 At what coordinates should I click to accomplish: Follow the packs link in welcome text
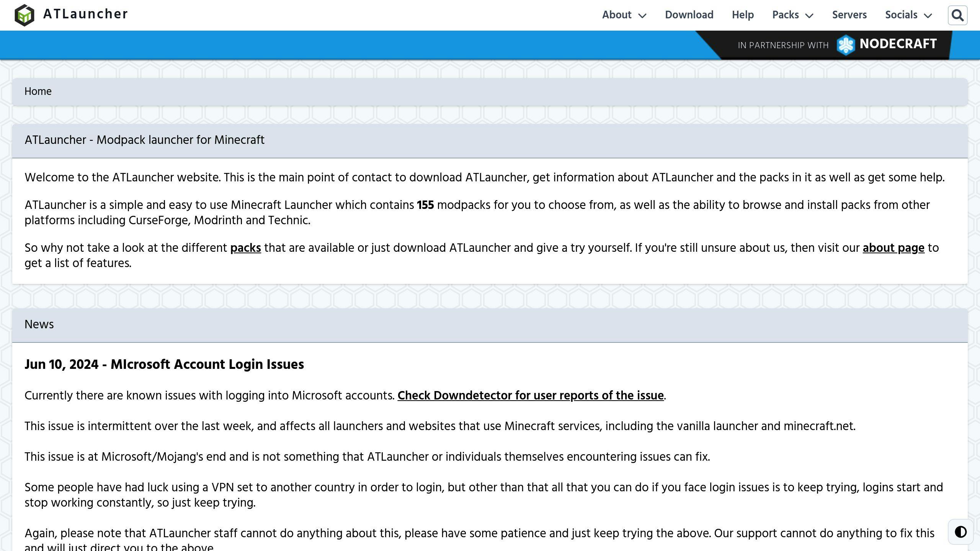245,248
